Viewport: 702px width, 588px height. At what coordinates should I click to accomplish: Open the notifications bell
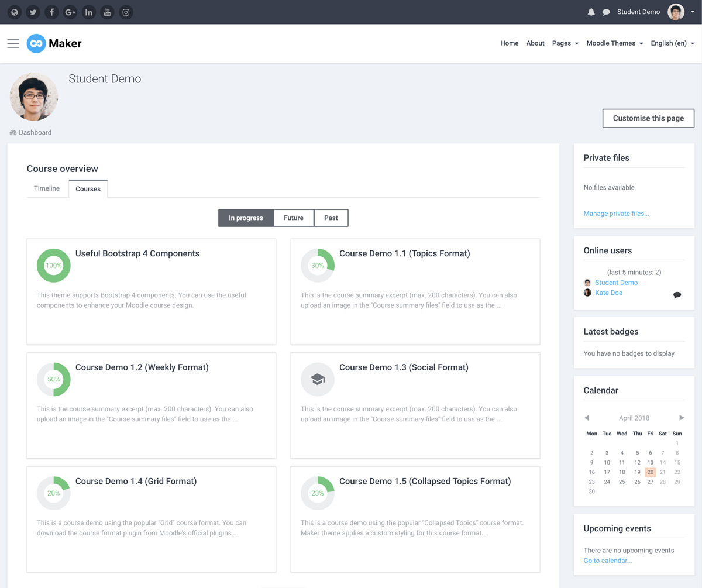pos(591,12)
